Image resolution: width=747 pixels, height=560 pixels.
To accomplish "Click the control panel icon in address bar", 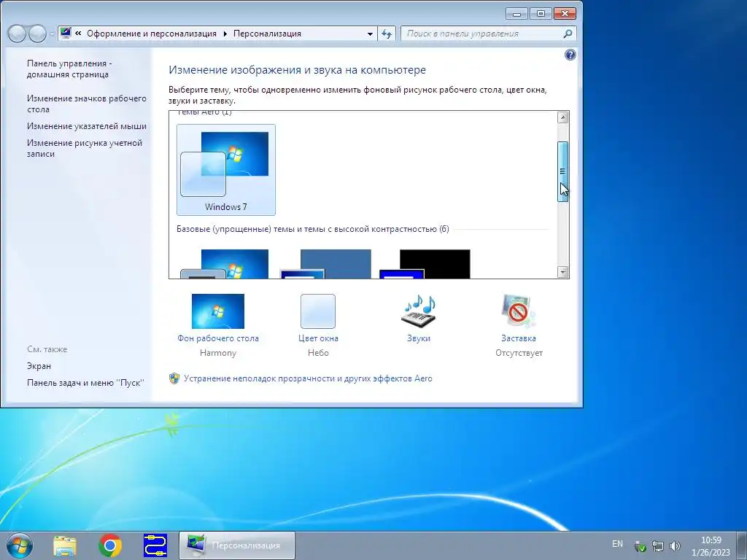I will pyautogui.click(x=66, y=33).
